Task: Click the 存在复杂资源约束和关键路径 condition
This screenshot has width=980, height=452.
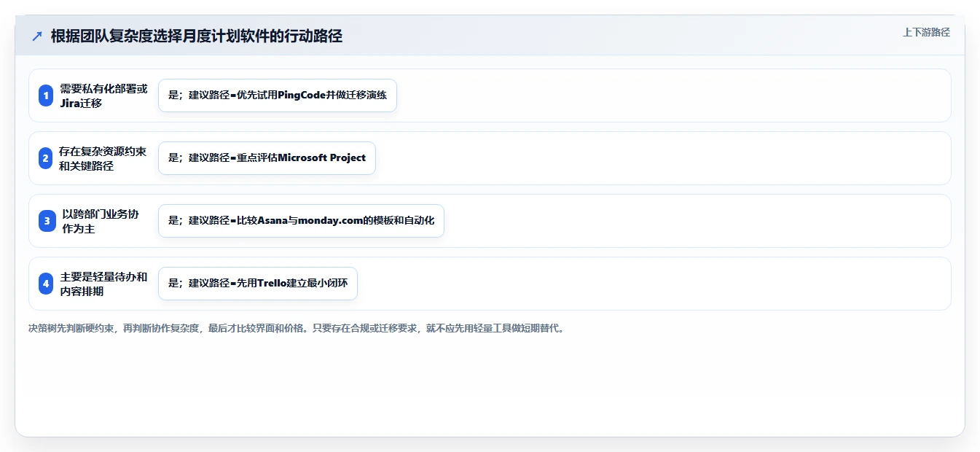Action: click(x=103, y=158)
